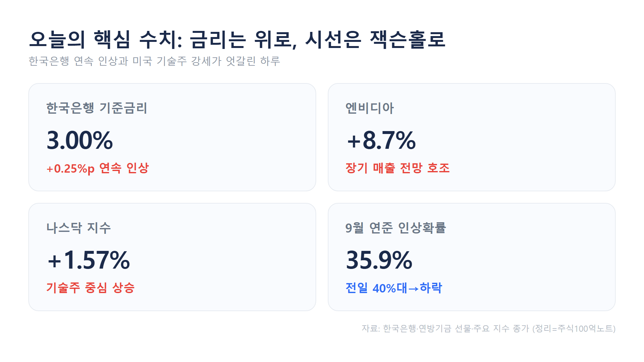The height and width of the screenshot is (362, 644).
Task: Click the word 잭슨홀로 in headline
Action: coord(408,40)
